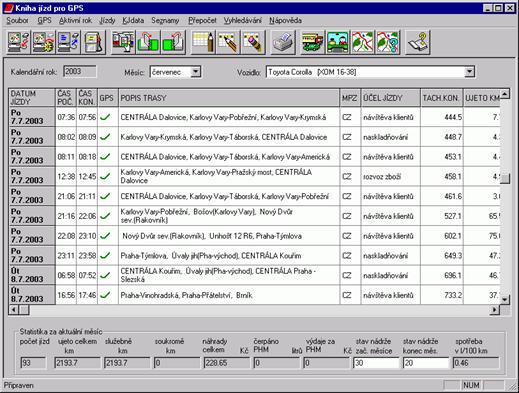
Task: Open the Jízdy menu
Action: click(x=107, y=21)
